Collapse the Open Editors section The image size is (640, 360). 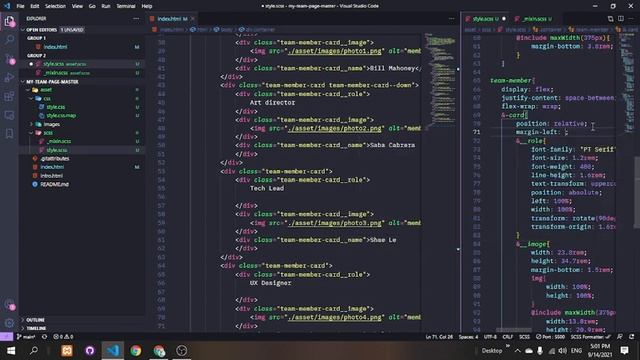click(23, 30)
